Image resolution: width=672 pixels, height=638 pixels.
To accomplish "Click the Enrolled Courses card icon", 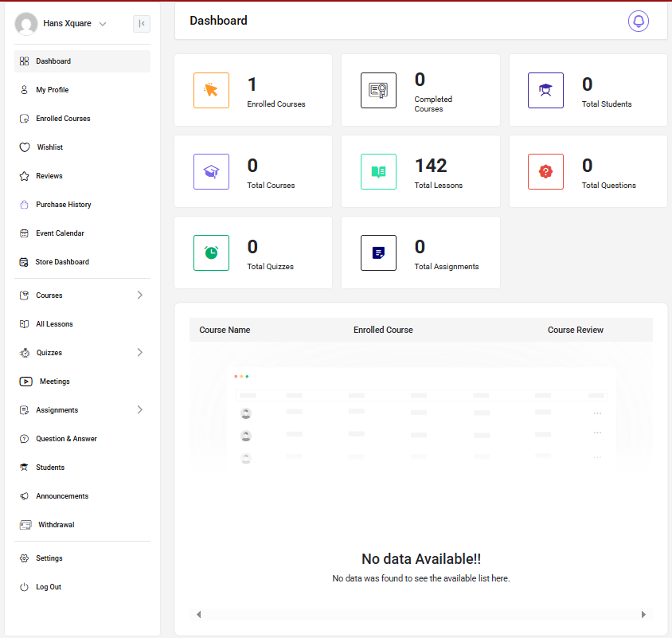I will pyautogui.click(x=211, y=90).
